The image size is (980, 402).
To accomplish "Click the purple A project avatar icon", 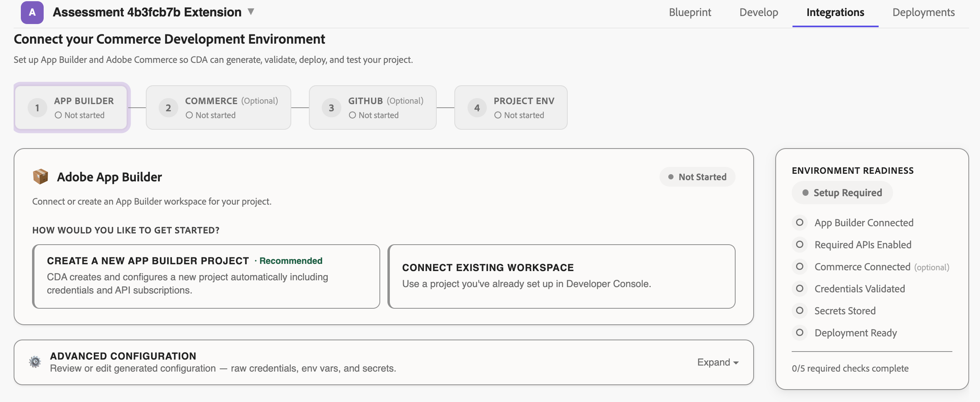I will [32, 12].
